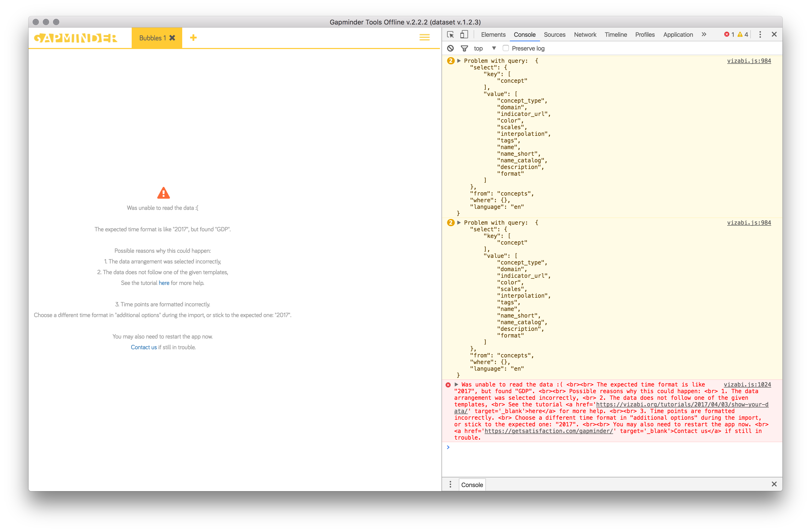Add a new chart tab with plus icon
811x532 pixels.
193,38
